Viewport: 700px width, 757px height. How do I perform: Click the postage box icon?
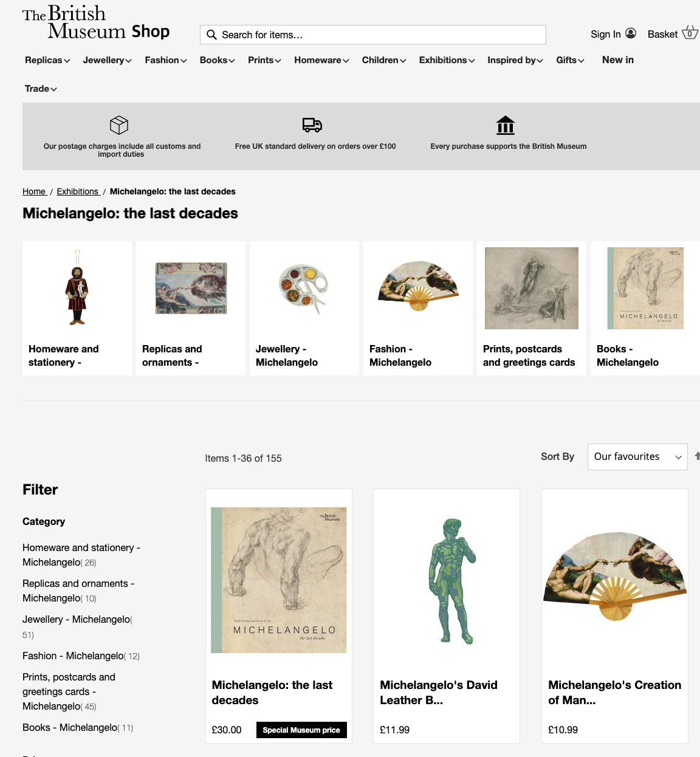(119, 125)
